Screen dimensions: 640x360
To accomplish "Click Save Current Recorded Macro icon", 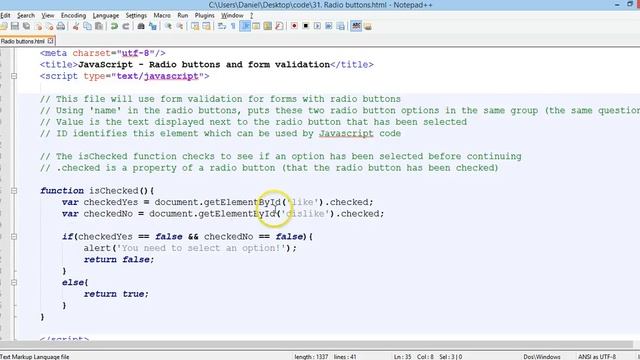I will [340, 27].
